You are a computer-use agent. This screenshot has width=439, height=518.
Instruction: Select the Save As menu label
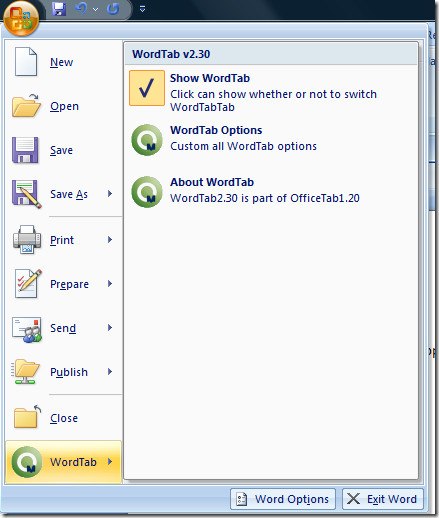(69, 194)
